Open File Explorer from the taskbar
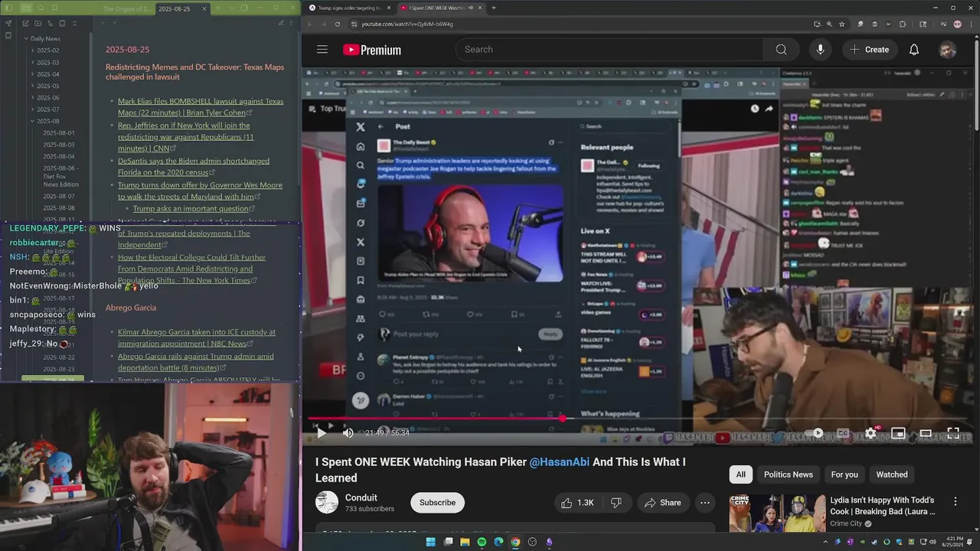Viewport: 980px width, 551px height. pyautogui.click(x=465, y=542)
